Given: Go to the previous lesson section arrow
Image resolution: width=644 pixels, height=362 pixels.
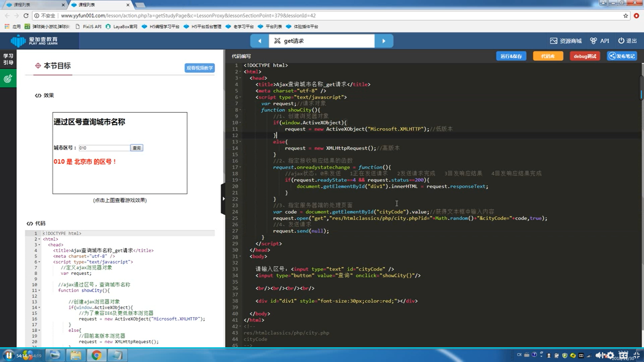Looking at the screenshot, I should tap(260, 41).
